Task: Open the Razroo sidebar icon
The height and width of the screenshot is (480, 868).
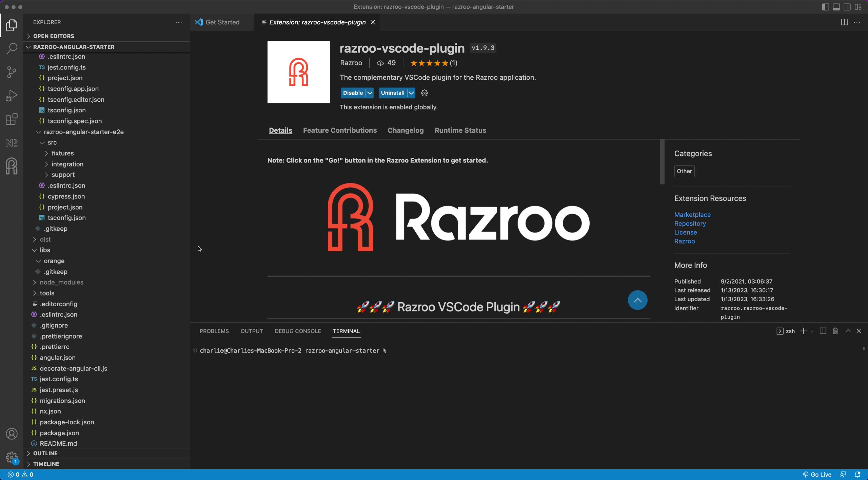Action: pyautogui.click(x=12, y=166)
